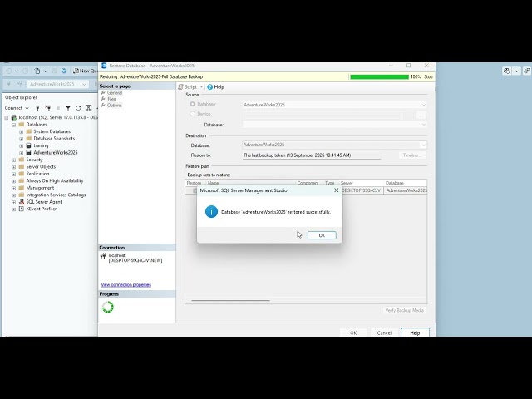This screenshot has height=399, width=532.
Task: Select the Files page
Action: pyautogui.click(x=111, y=99)
